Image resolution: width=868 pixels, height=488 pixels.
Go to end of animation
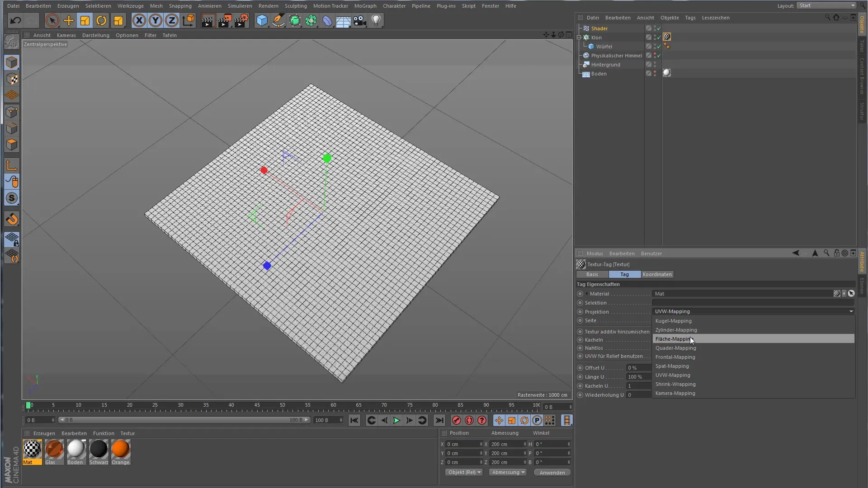click(439, 420)
